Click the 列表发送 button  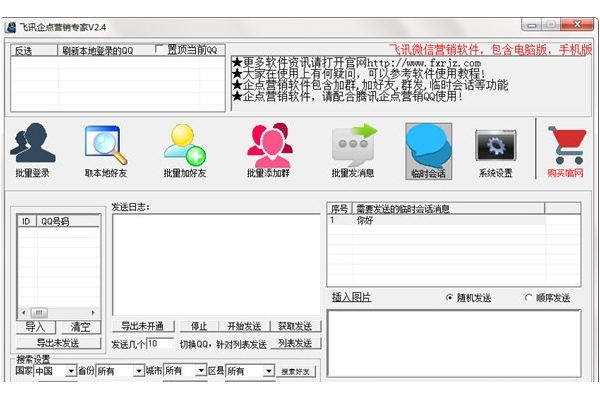click(x=295, y=343)
